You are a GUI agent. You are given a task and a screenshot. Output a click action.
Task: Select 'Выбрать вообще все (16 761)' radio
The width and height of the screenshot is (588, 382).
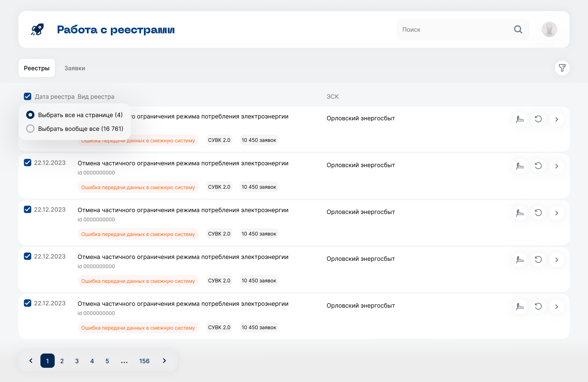[30, 129]
